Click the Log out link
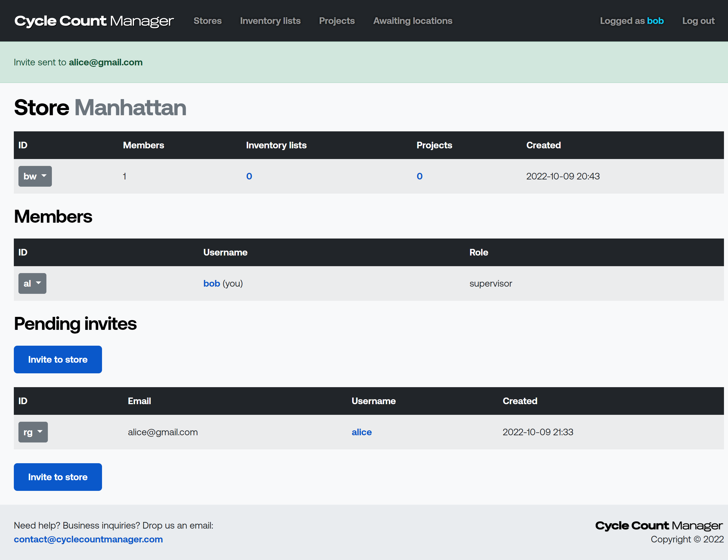Screen dimensions: 728x560 tap(697, 20)
